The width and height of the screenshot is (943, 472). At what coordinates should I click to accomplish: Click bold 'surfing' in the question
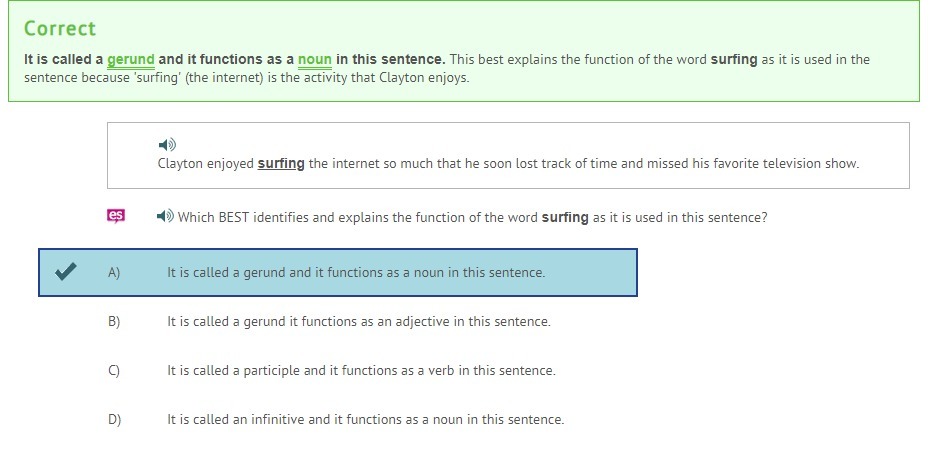pyautogui.click(x=565, y=217)
